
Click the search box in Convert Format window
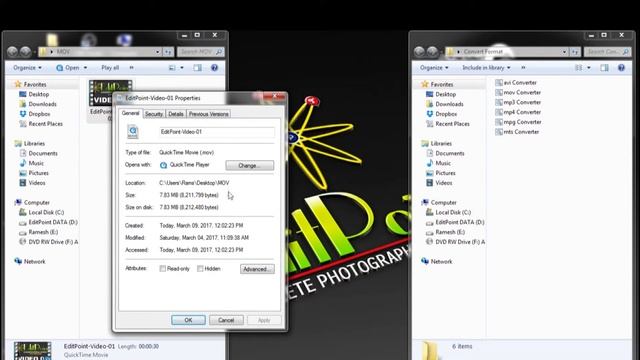click(607, 52)
